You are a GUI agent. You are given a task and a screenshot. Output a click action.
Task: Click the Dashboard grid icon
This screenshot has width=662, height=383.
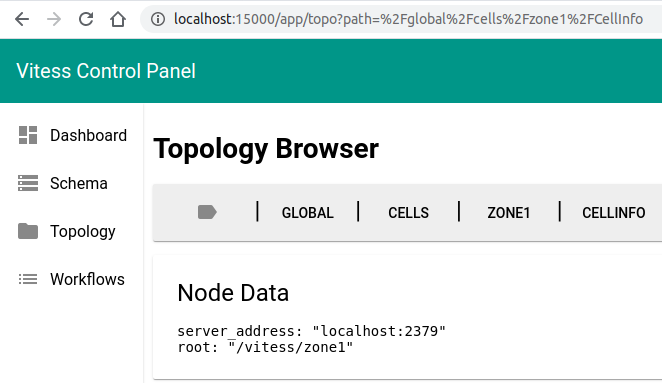coord(28,135)
